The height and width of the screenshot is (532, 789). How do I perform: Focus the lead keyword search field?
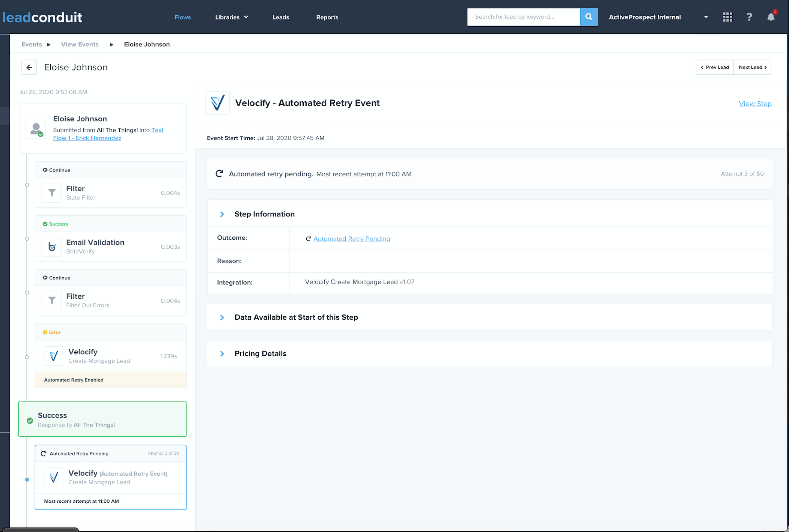coord(523,17)
